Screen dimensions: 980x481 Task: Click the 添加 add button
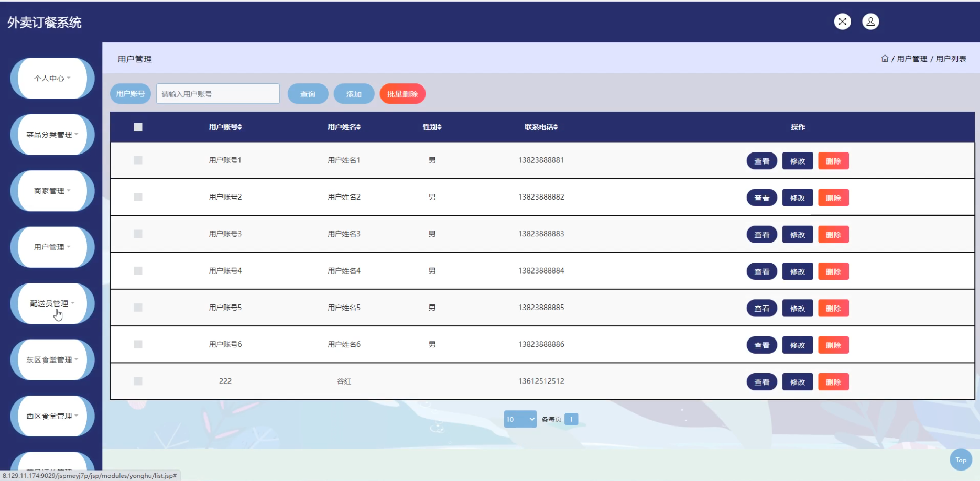354,94
